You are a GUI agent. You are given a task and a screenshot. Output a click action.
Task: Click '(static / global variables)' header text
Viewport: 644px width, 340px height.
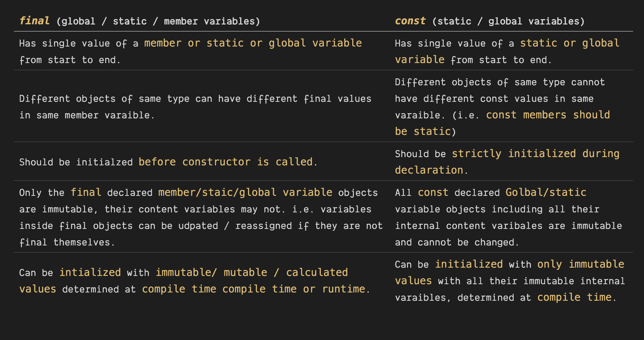pyautogui.click(x=508, y=21)
